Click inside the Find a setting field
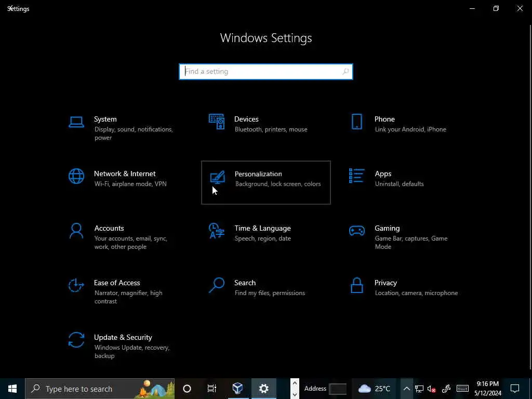The image size is (532, 399). tap(265, 72)
